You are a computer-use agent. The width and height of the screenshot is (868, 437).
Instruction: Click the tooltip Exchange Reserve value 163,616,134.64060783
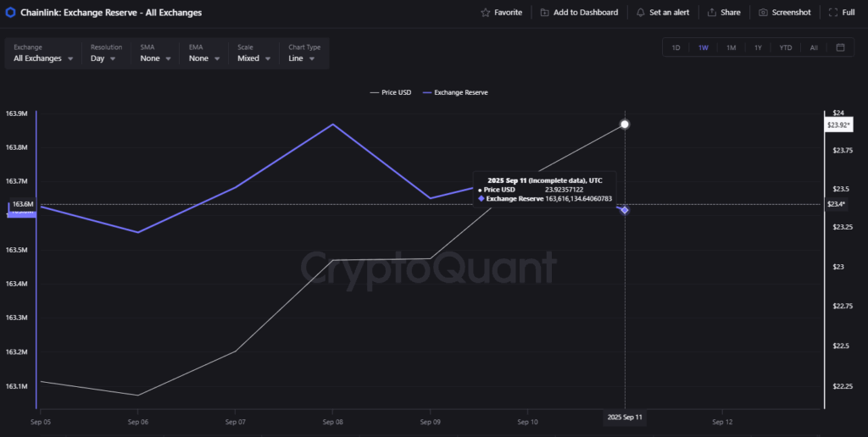point(578,198)
